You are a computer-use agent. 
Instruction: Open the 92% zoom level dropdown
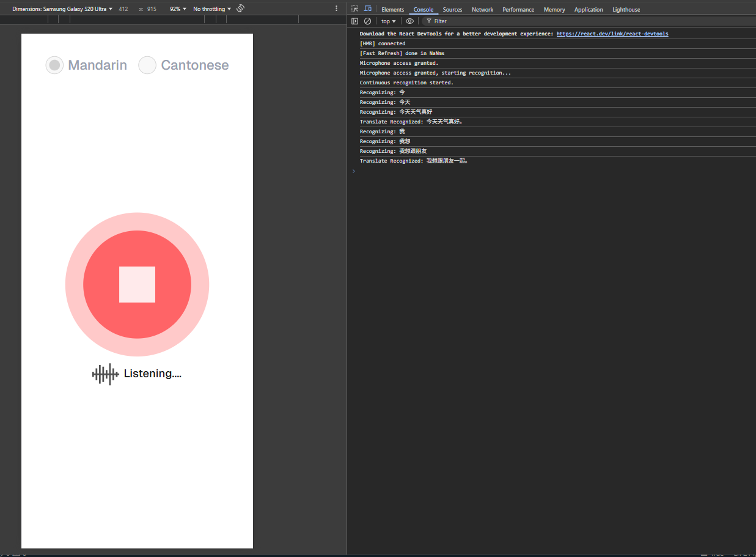point(178,9)
